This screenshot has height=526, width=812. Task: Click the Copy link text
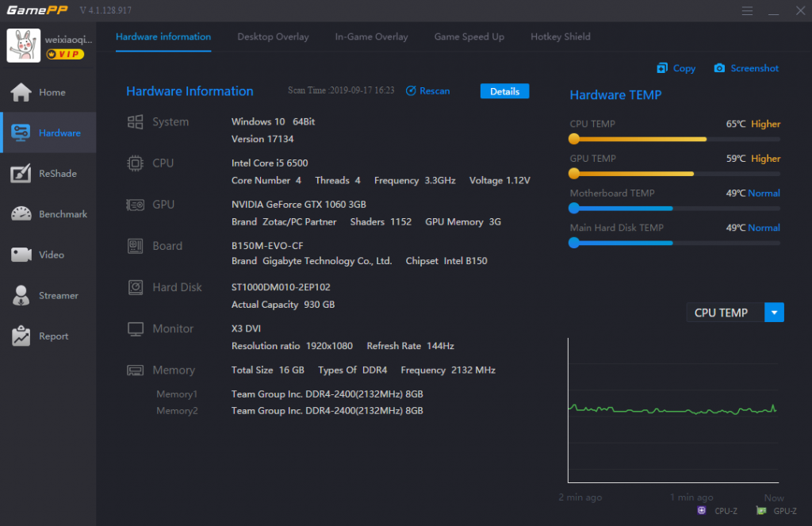click(x=684, y=68)
